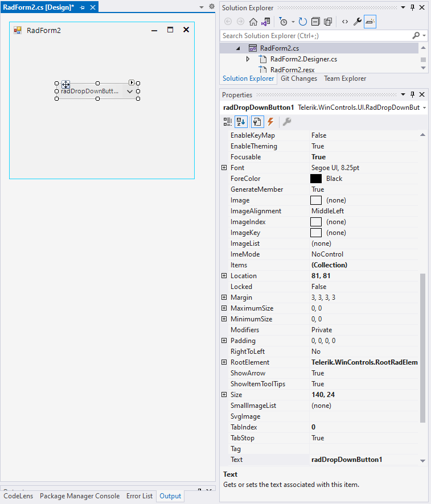This screenshot has width=431, height=504.
Task: Toggle auto-hide pin on Properties panel
Action: [412, 94]
